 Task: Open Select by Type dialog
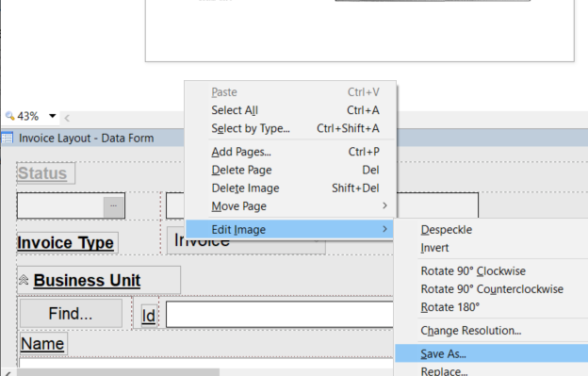tap(290, 128)
